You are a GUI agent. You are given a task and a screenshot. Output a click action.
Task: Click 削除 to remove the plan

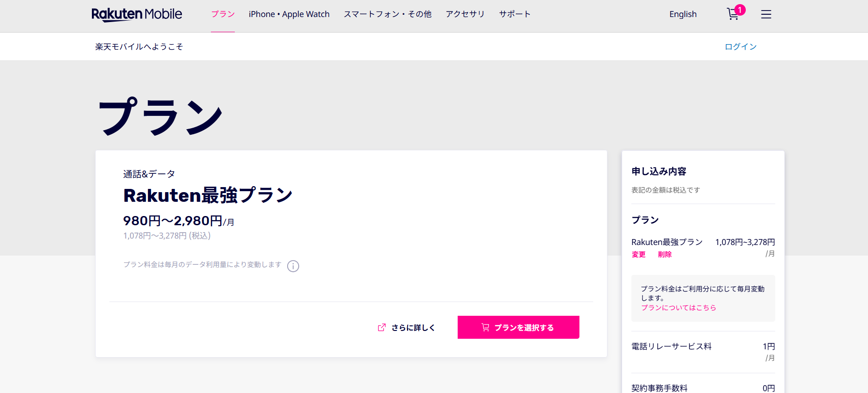pyautogui.click(x=664, y=254)
